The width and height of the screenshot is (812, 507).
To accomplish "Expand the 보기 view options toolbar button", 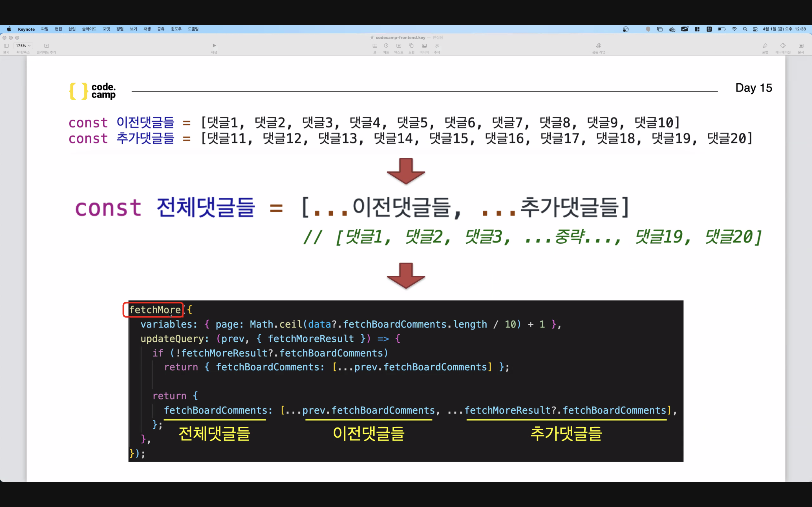I will 6,46.
